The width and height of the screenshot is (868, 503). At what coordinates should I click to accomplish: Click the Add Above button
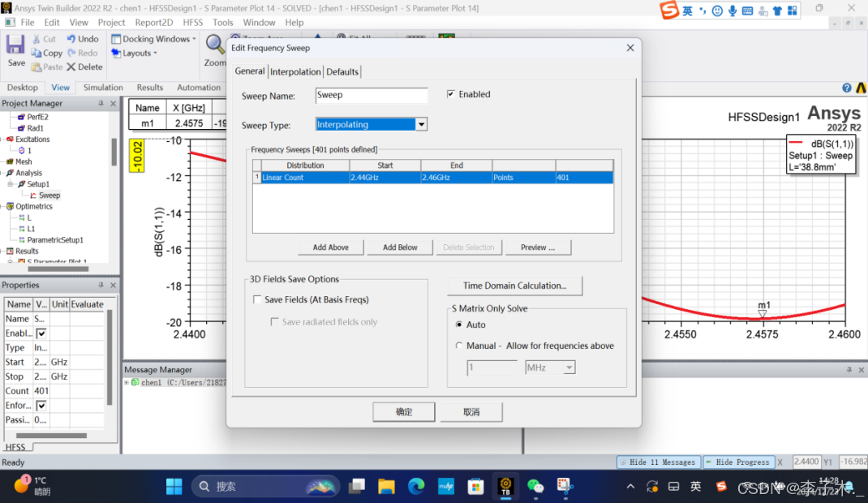point(330,247)
